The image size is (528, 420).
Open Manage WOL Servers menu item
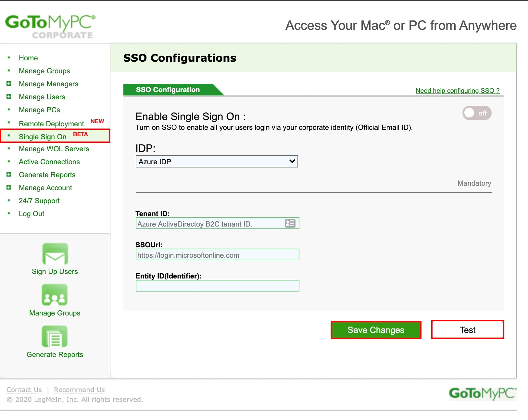(54, 149)
